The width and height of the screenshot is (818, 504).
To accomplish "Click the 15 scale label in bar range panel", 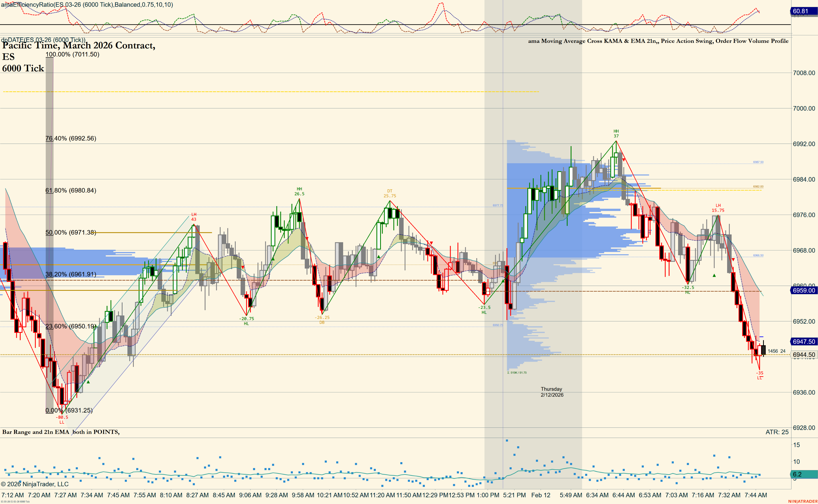I will coord(796,445).
